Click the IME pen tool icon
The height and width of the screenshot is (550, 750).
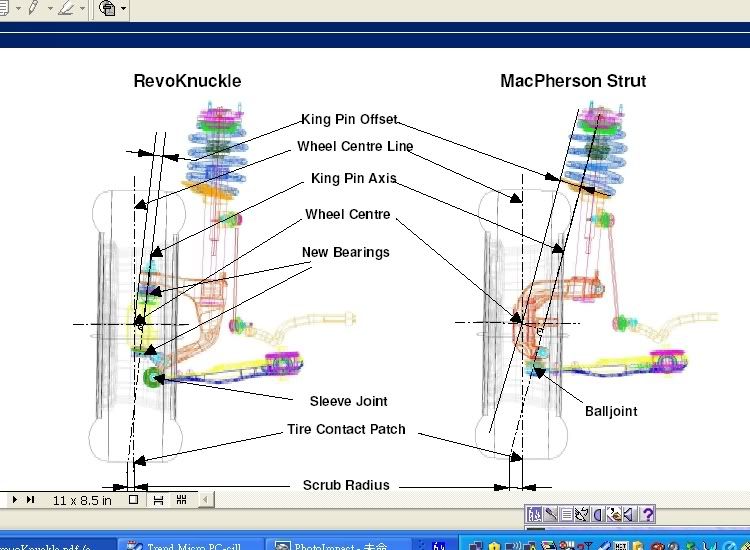(x=551, y=515)
